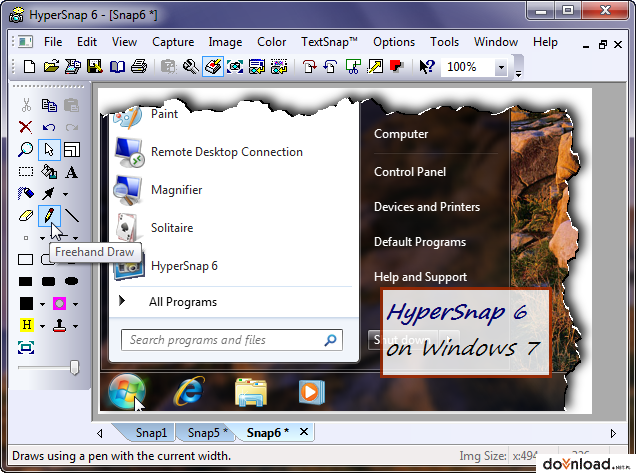Click the Search programs and files field
The height and width of the screenshot is (473, 636).
pos(232,340)
